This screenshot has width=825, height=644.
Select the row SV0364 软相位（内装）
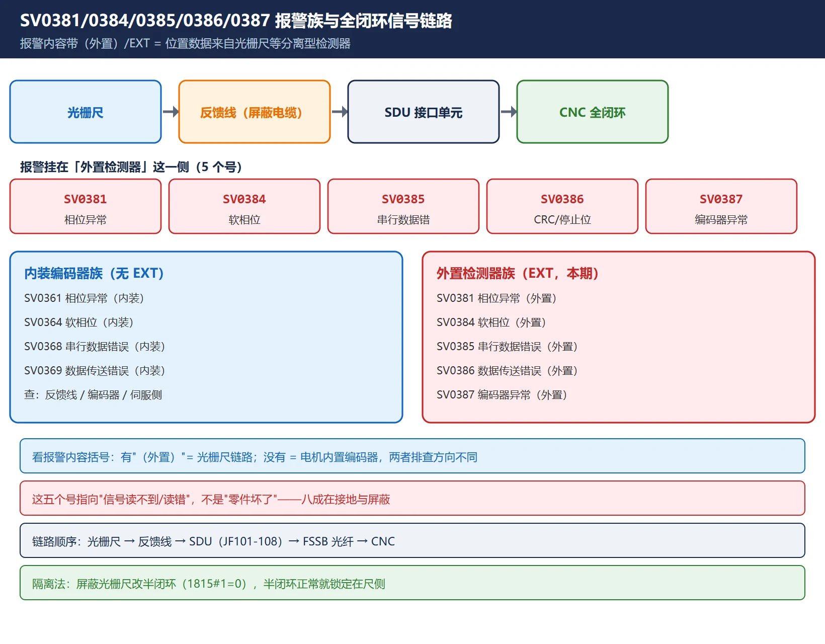click(x=79, y=323)
